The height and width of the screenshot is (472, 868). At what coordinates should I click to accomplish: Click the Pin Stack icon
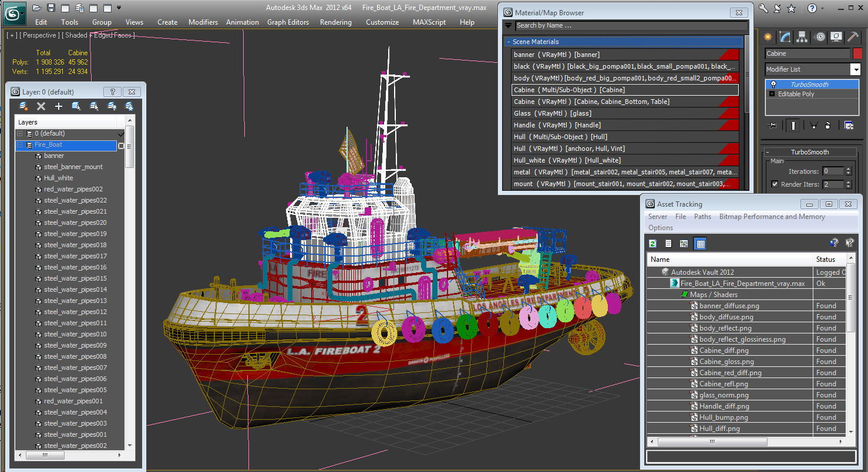(x=772, y=125)
